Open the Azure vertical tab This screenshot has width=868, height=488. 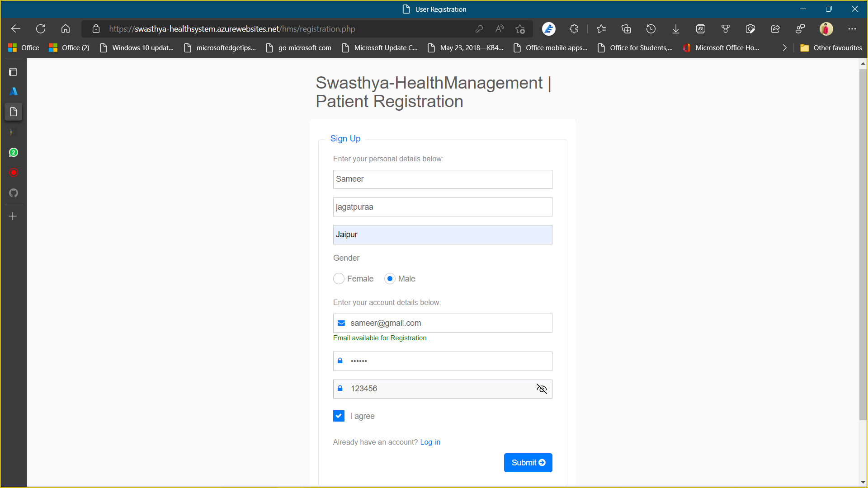(x=13, y=91)
